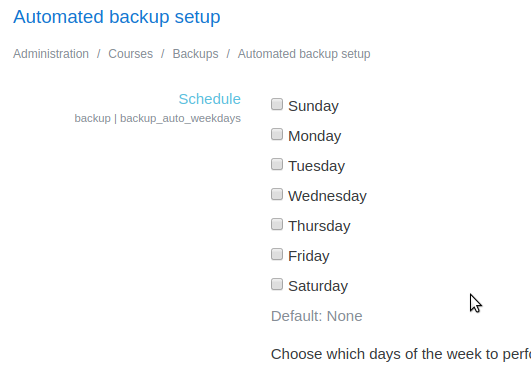Tick the Sunday checkbox
The height and width of the screenshot is (387, 531).
coord(277,104)
